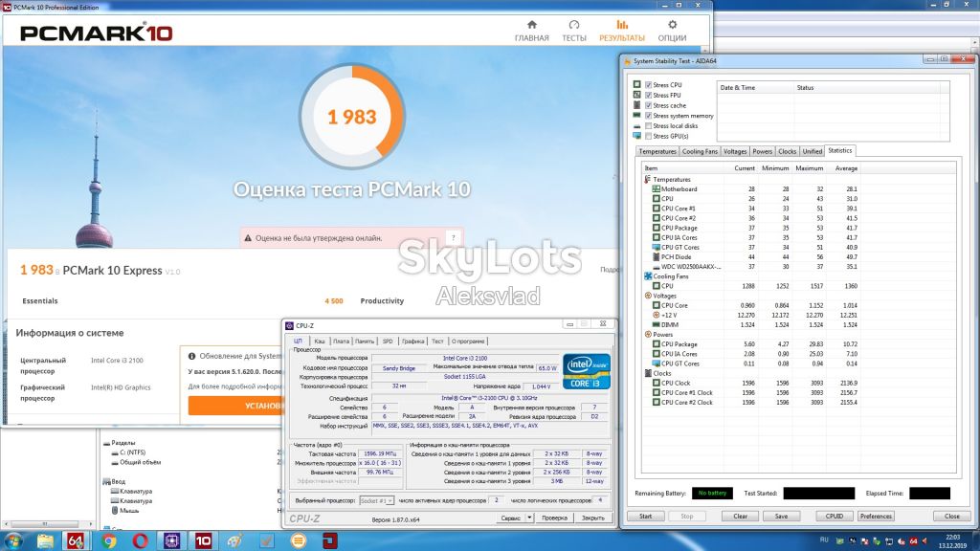The image size is (980, 551).
Task: Click the Save button in AIDA64
Action: pyautogui.click(x=781, y=516)
